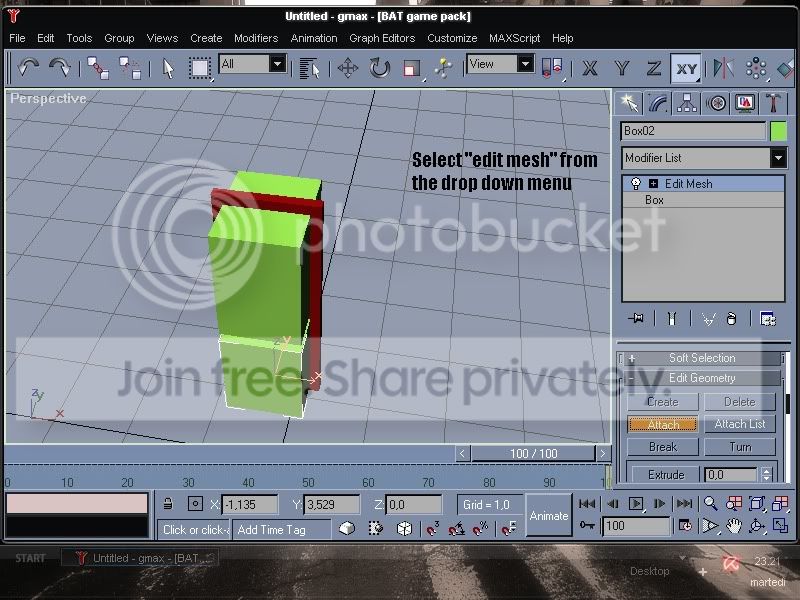Screen dimensions: 800x600
Task: Select the Select and Link tool
Action: 97,68
